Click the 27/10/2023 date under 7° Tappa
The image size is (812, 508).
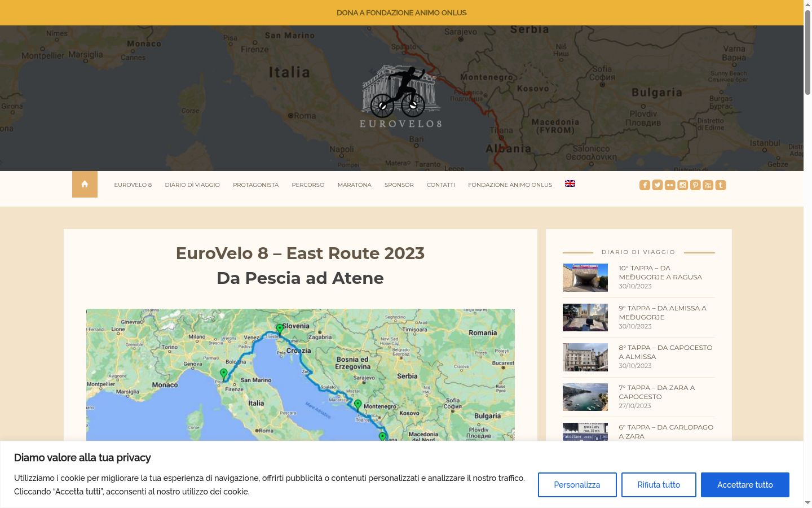(x=635, y=406)
